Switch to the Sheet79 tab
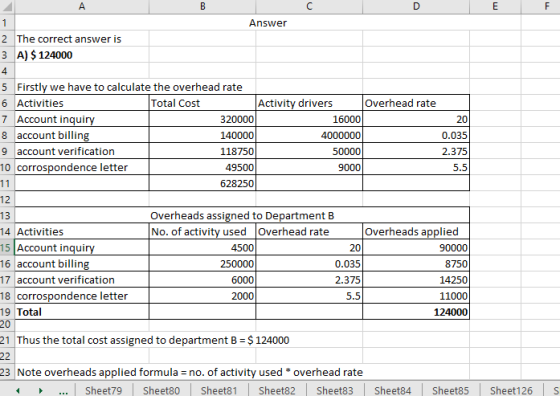560x396 pixels. [104, 391]
